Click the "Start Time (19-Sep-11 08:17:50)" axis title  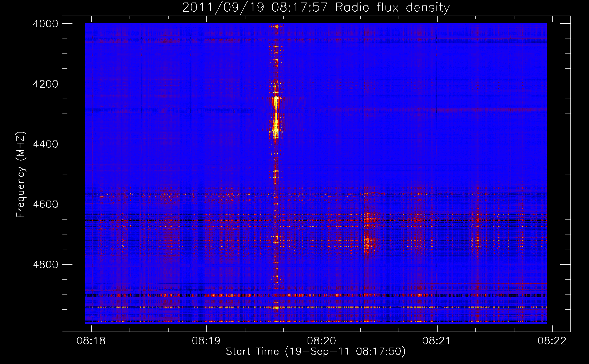(316, 352)
